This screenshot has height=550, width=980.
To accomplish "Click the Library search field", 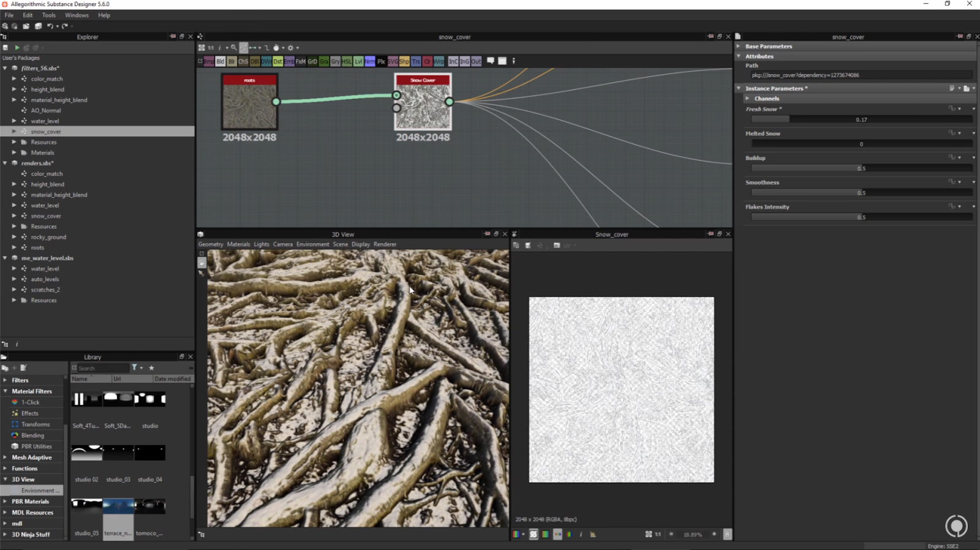I will [x=103, y=368].
